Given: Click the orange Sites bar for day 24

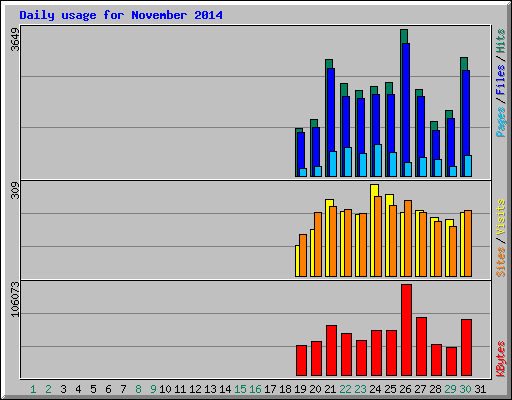Looking at the screenshot, I should (x=378, y=236).
